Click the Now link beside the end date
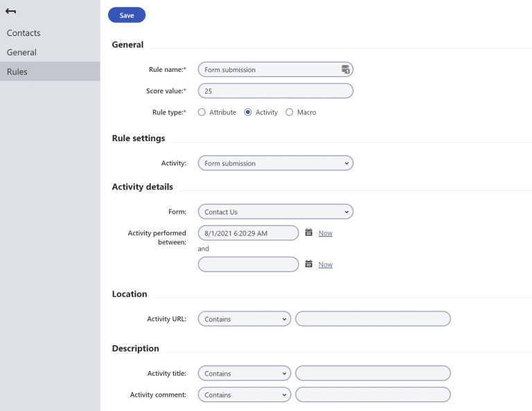The height and width of the screenshot is (411, 532). click(x=326, y=264)
